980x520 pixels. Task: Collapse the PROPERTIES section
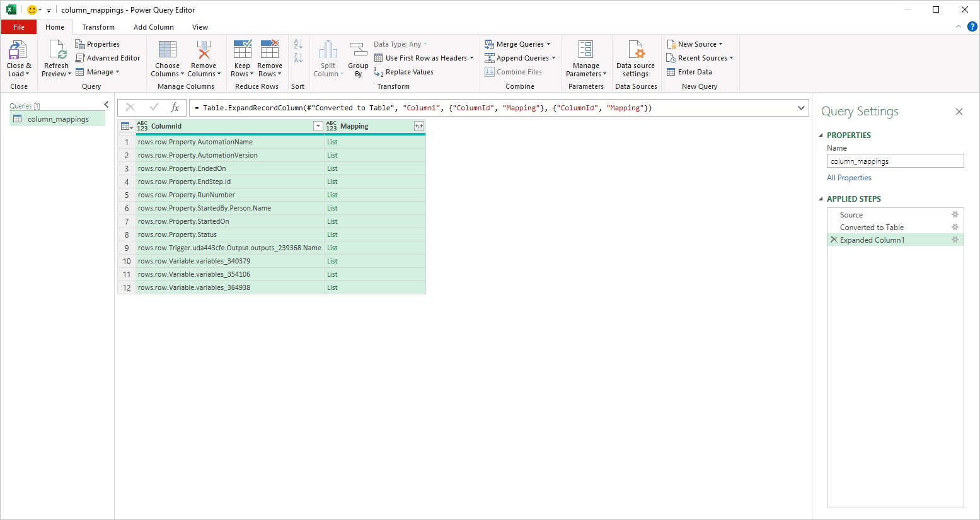[821, 135]
